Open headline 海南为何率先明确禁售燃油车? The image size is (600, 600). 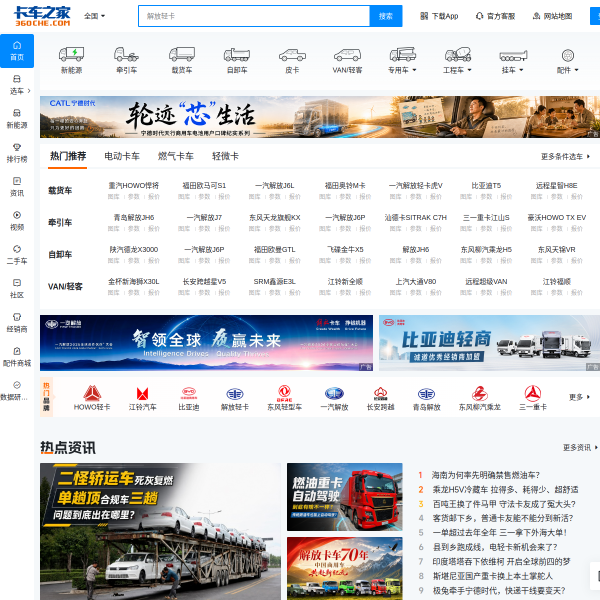coord(486,475)
